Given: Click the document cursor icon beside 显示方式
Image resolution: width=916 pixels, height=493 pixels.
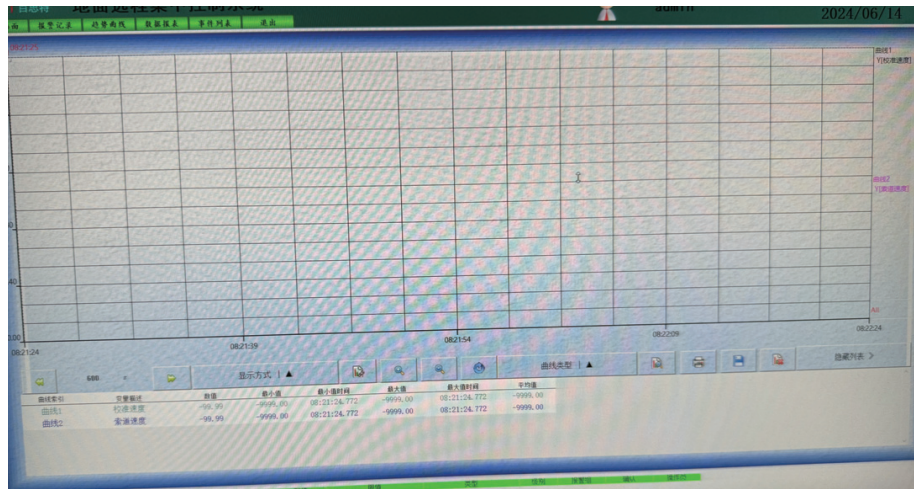Looking at the screenshot, I should click(358, 372).
